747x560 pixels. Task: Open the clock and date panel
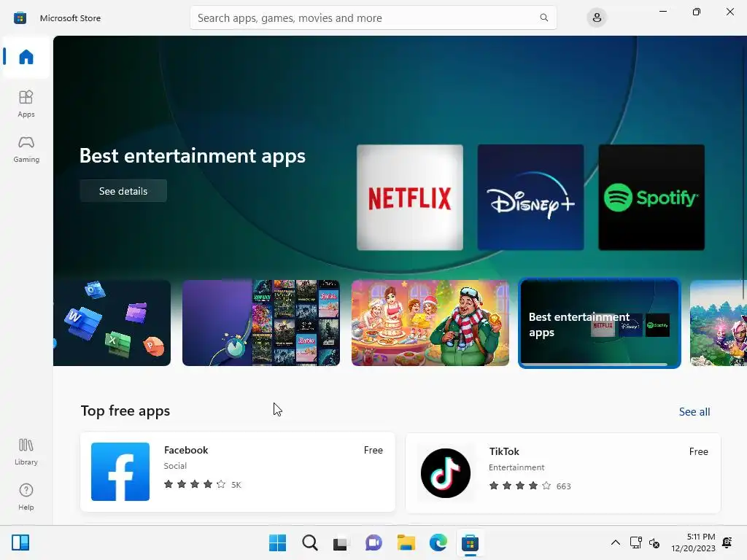coord(693,542)
